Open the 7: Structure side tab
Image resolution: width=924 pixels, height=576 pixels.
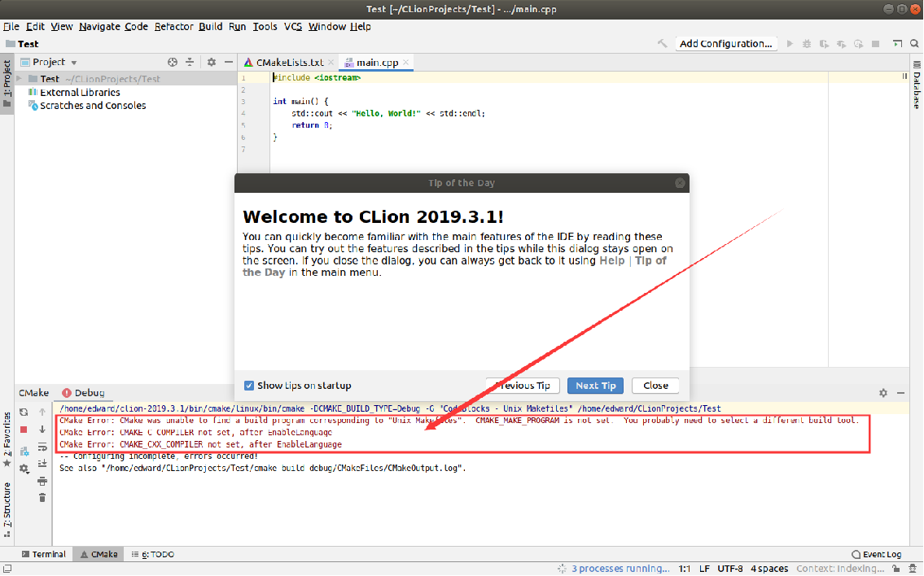7,509
